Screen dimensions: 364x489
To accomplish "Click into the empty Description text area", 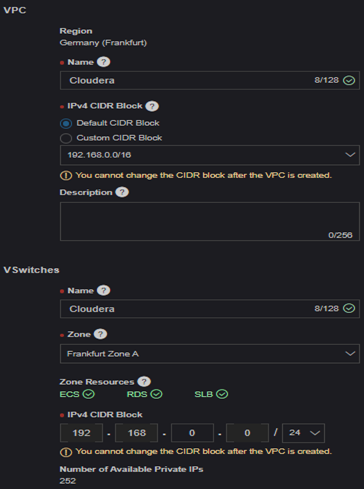I will [x=210, y=221].
